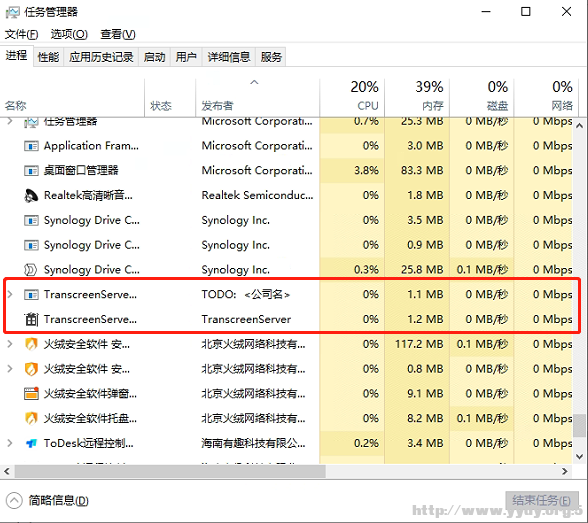
Task: Click the Synology Drive icon using 0.9 MB
Action: point(31,245)
